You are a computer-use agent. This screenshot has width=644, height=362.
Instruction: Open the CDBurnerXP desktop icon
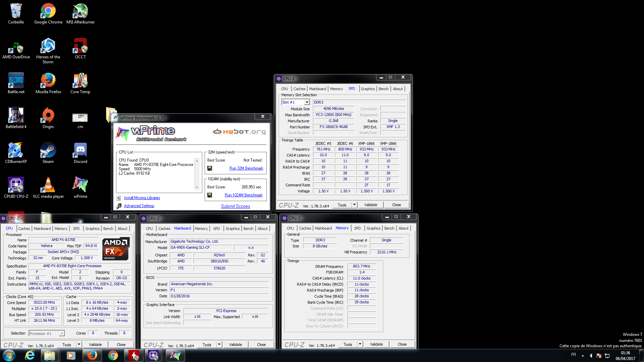16,153
